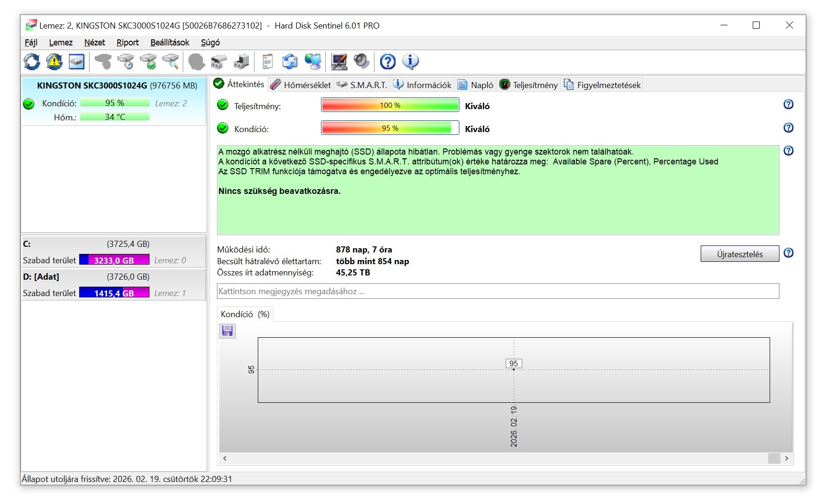Click the monitor with screwdriver toolbar icon

tap(339, 61)
